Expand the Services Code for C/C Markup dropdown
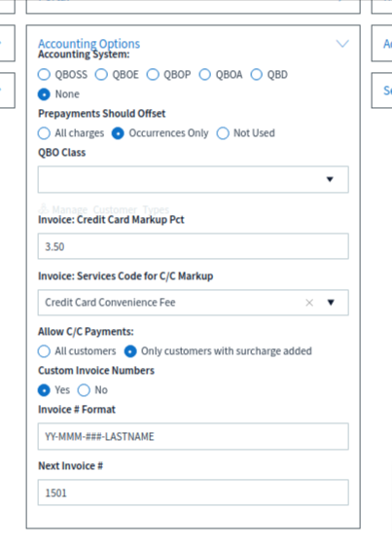 (331, 303)
